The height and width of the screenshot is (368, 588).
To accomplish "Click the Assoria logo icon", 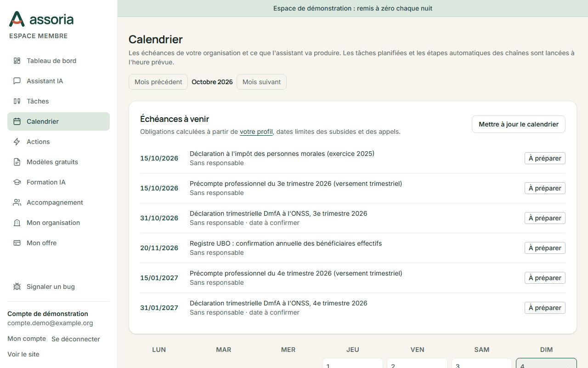I will click(x=17, y=19).
